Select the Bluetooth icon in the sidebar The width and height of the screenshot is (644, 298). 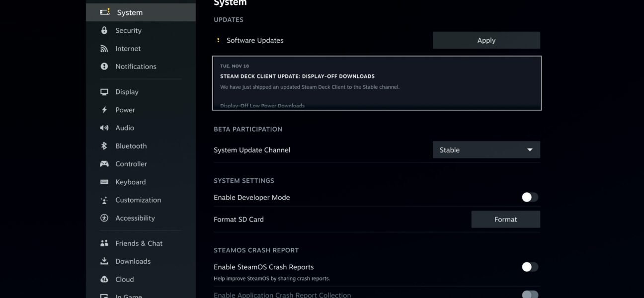(x=104, y=146)
